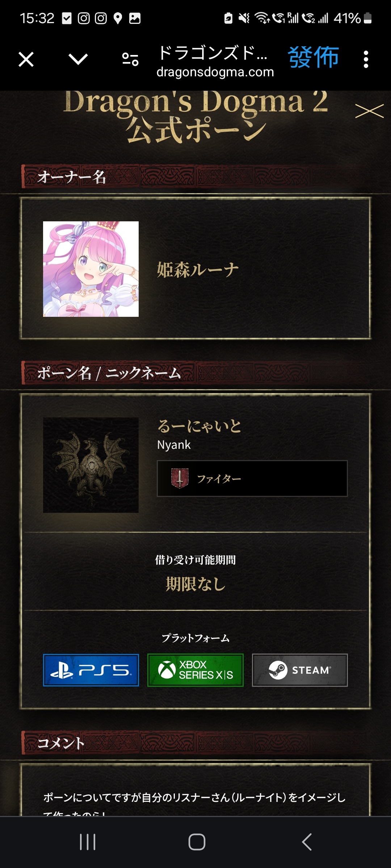Image resolution: width=391 pixels, height=868 pixels.
Task: Select the PS5 platform badge
Action: 91,670
